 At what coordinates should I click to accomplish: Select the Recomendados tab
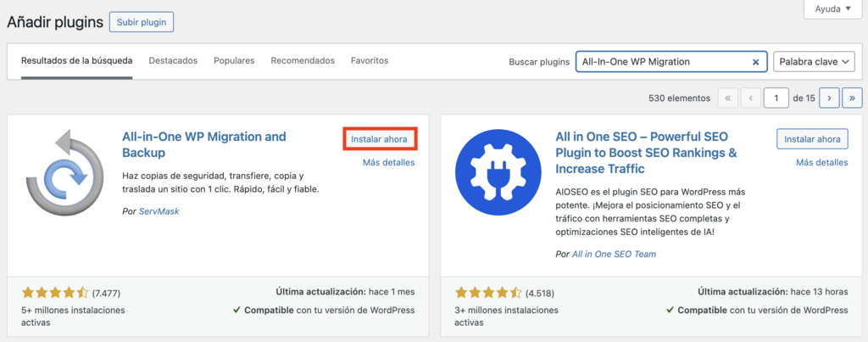[303, 61]
